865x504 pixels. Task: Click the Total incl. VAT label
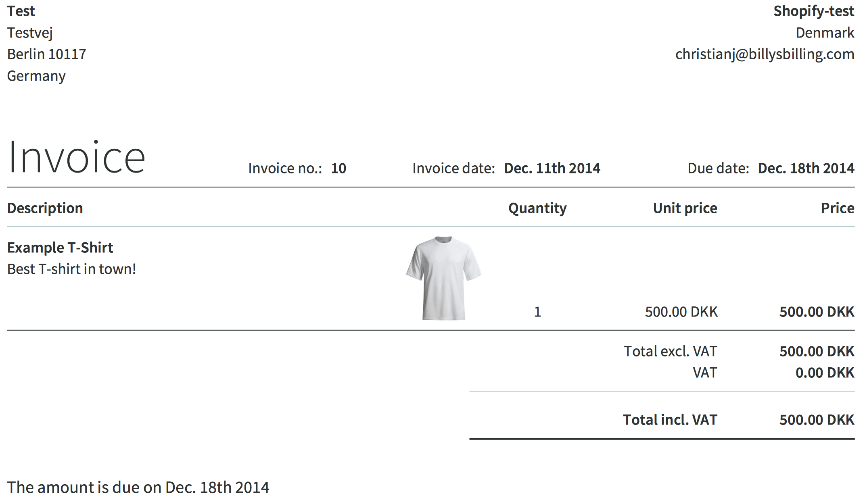tap(670, 420)
